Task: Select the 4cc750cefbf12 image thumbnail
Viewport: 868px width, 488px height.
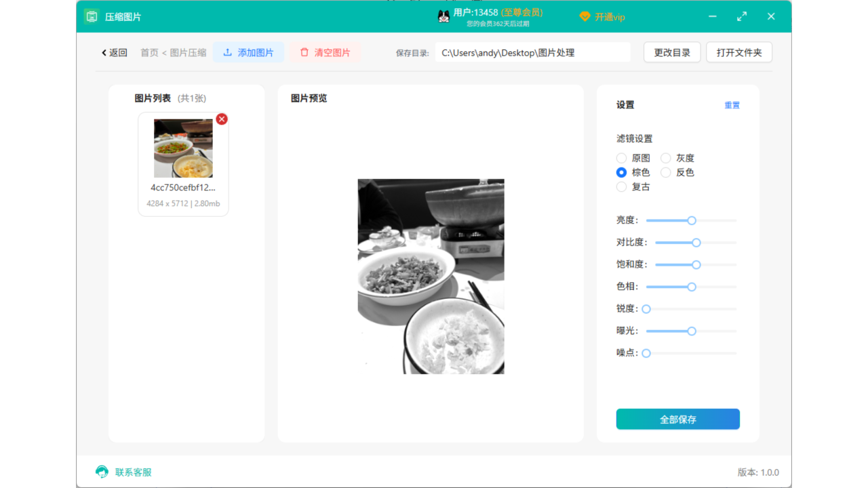Action: click(183, 148)
